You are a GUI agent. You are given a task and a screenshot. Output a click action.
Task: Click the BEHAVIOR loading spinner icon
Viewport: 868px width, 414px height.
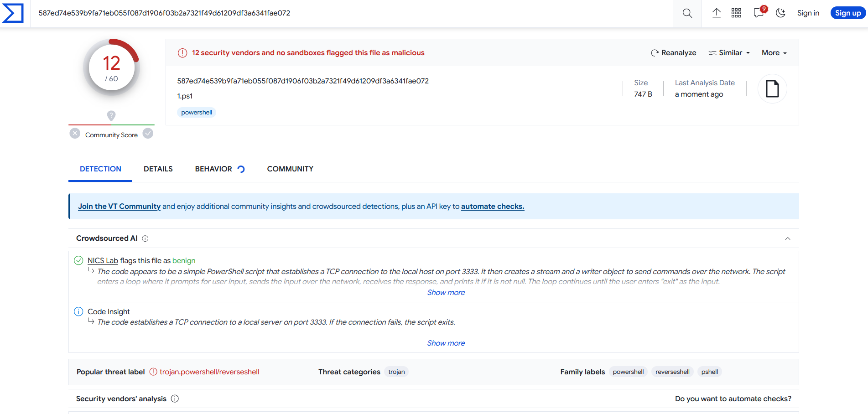tap(241, 169)
